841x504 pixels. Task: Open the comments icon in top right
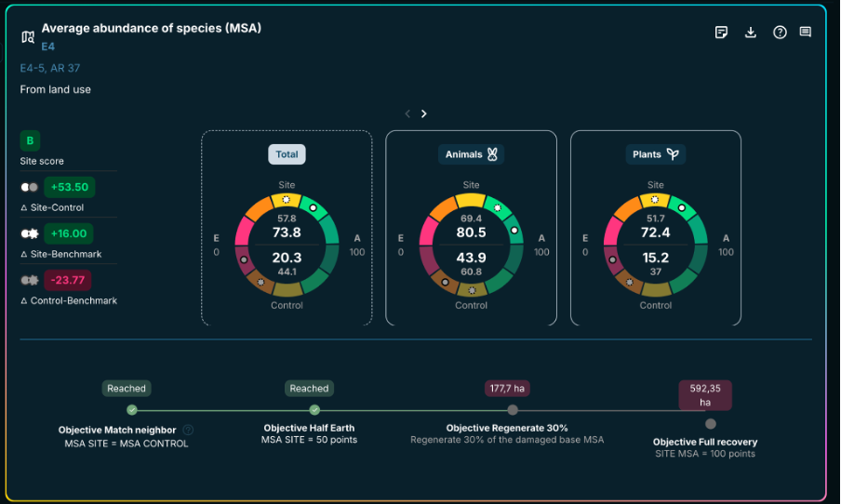(x=806, y=33)
